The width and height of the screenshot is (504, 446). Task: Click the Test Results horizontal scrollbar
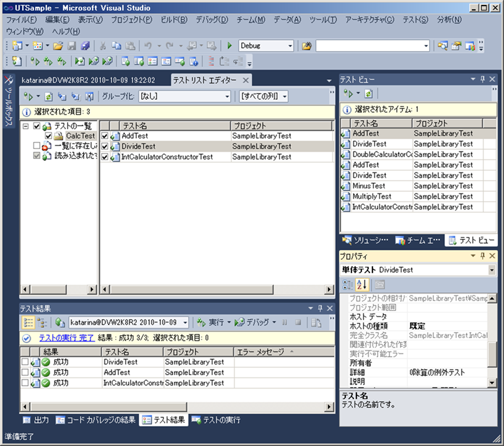tap(108, 406)
